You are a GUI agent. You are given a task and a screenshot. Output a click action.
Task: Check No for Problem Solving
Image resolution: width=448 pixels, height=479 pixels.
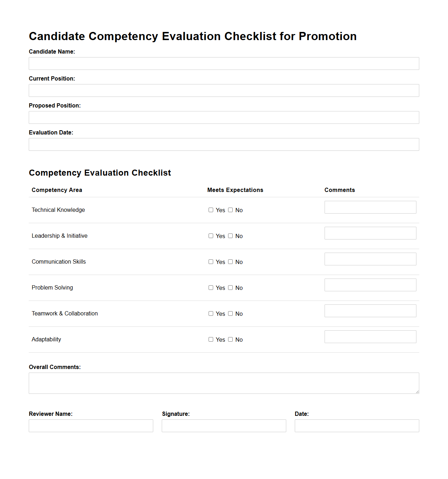[x=230, y=288]
